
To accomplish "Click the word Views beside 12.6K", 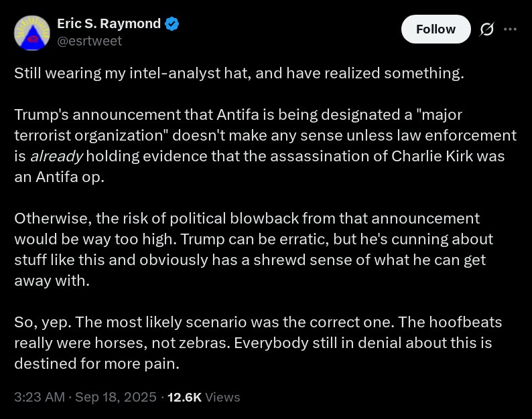I will [x=222, y=398].
